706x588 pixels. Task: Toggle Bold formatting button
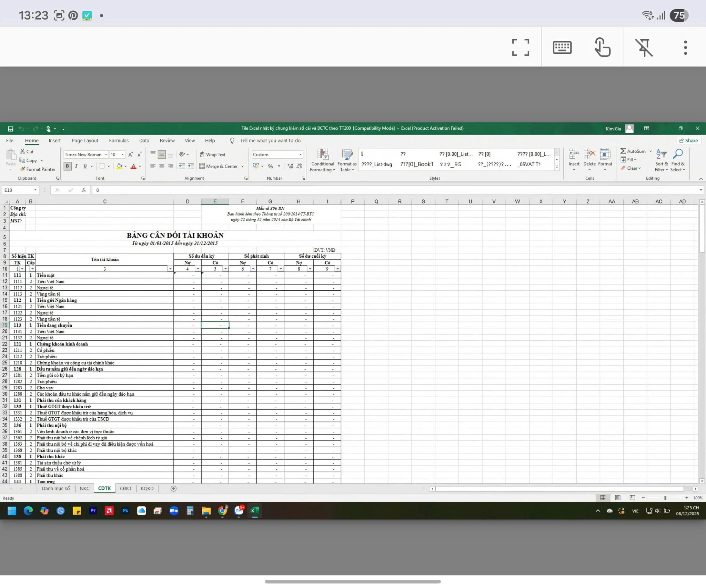click(x=67, y=166)
